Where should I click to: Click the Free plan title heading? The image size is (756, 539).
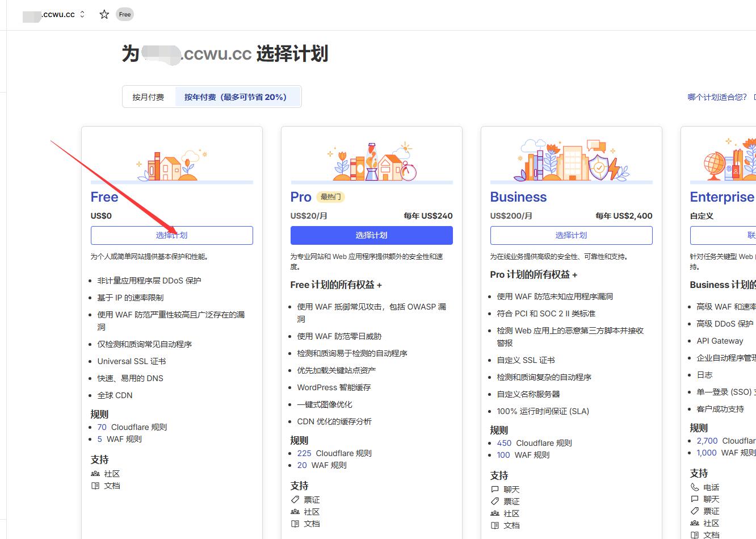point(104,197)
